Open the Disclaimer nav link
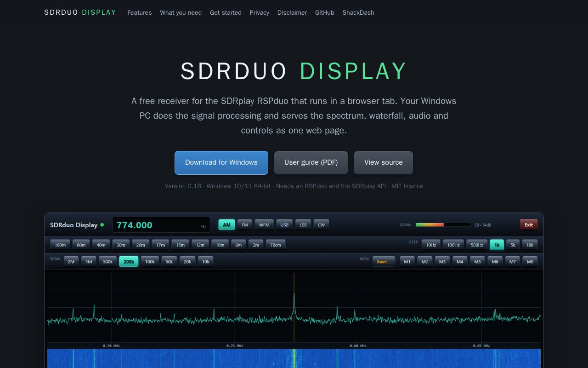Screen dimensions: 588x368 pos(292,13)
